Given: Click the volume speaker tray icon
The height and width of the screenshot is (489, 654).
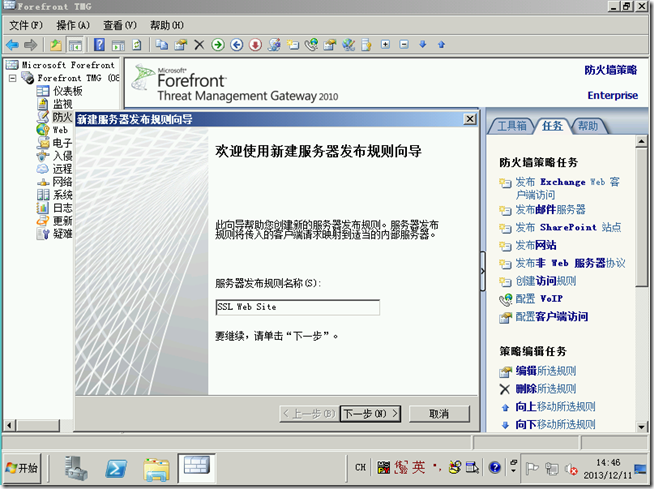Looking at the screenshot, I should (571, 469).
